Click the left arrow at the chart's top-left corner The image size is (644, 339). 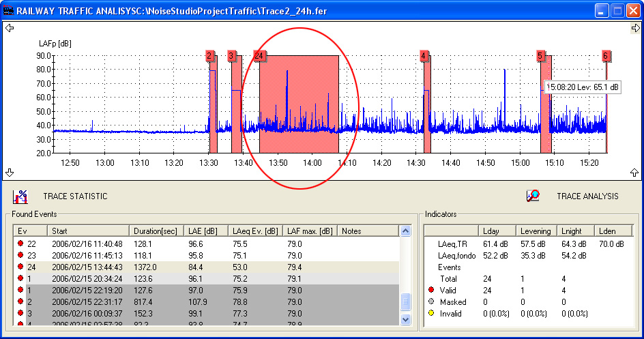10,28
